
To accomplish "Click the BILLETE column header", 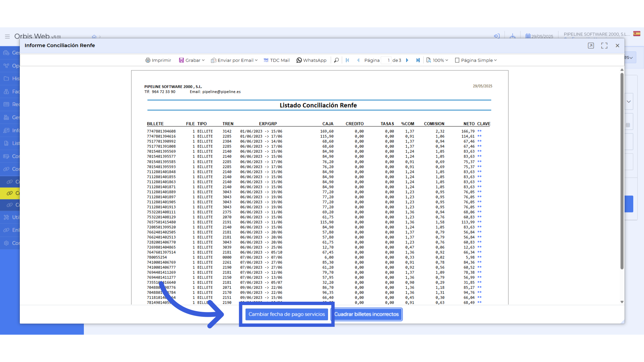I will [x=155, y=124].
